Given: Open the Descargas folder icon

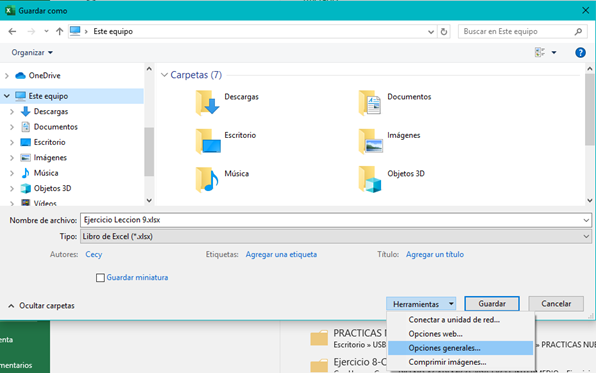Looking at the screenshot, I should 208,103.
